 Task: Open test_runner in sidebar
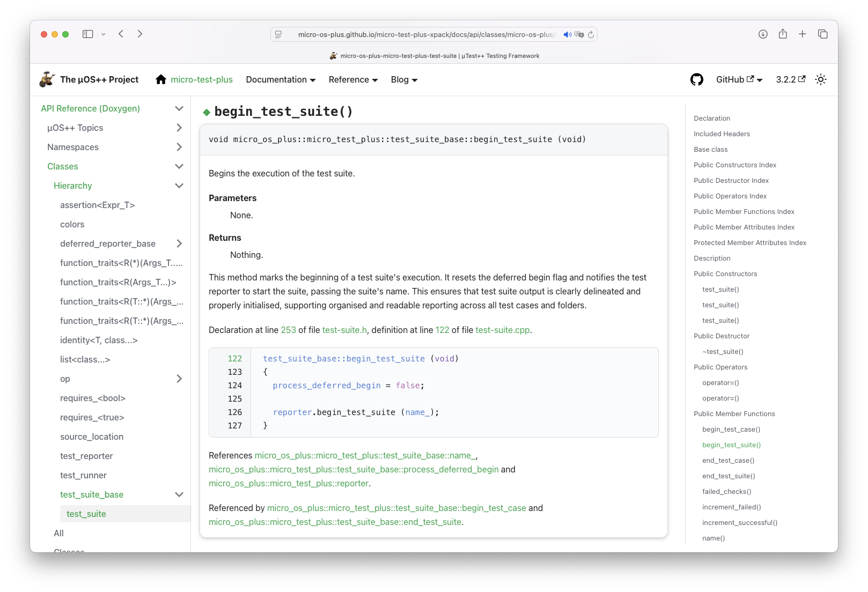click(83, 475)
